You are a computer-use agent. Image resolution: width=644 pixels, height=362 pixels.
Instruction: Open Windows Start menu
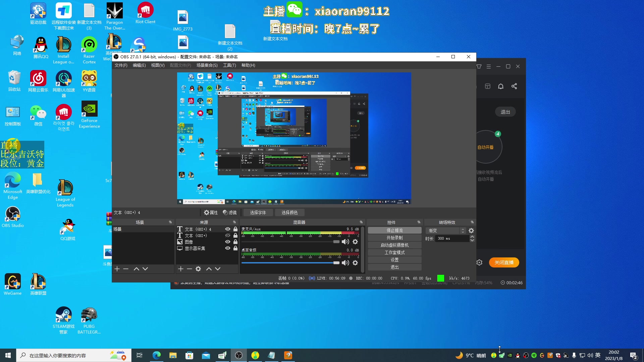click(x=8, y=355)
